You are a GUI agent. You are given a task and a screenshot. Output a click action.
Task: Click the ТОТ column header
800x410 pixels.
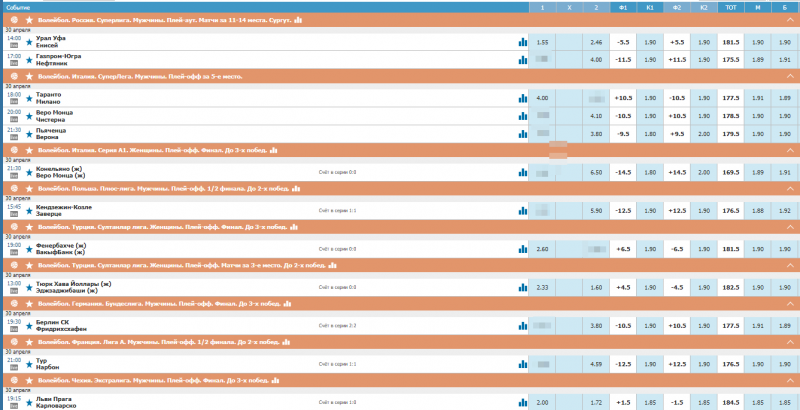click(x=731, y=6)
